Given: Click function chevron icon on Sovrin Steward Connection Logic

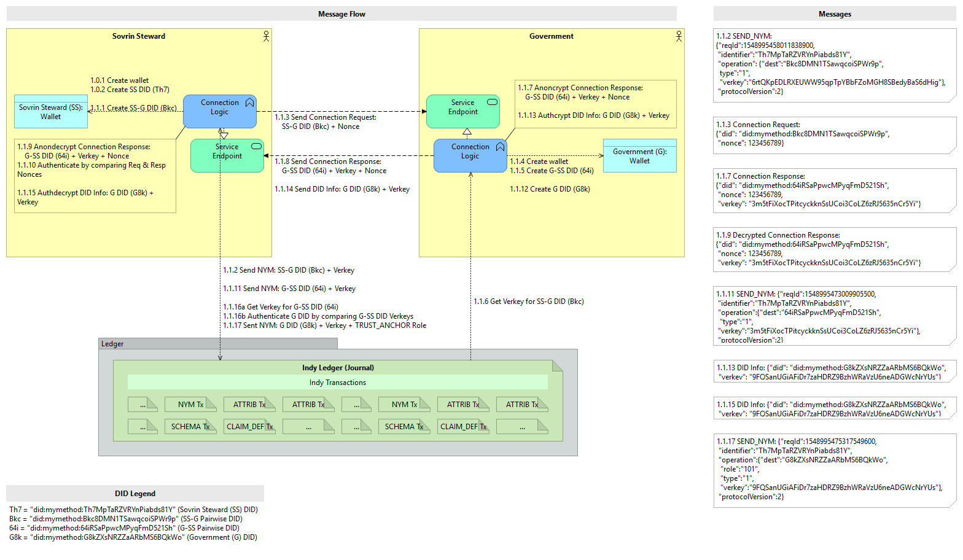Looking at the screenshot, I should coord(249,103).
